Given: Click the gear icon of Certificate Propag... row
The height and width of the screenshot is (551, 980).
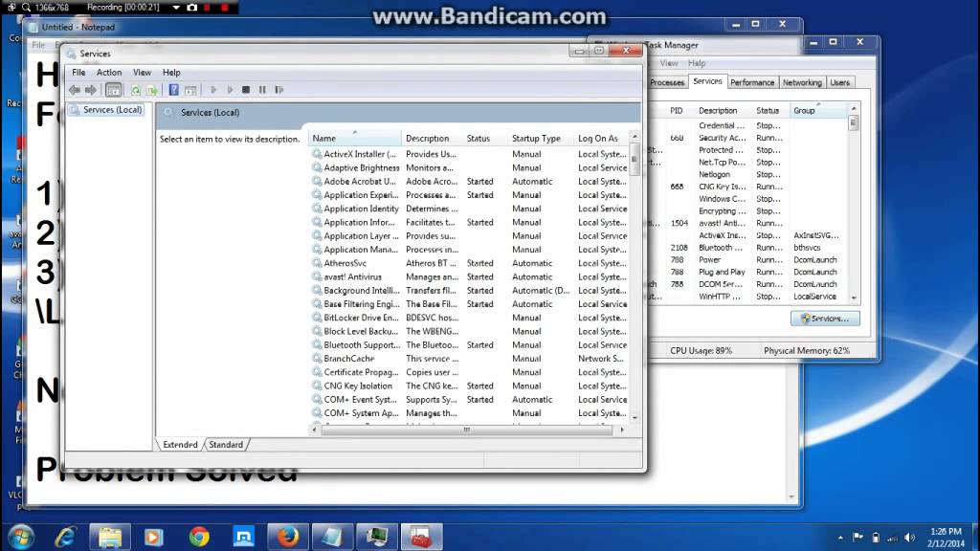Looking at the screenshot, I should coord(317,372).
